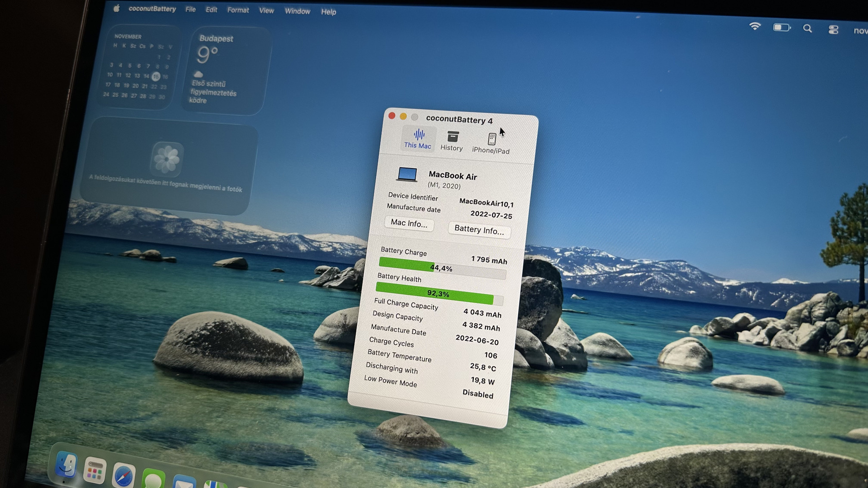The image size is (868, 488).
Task: Click the Mac Info... button
Action: click(x=409, y=223)
